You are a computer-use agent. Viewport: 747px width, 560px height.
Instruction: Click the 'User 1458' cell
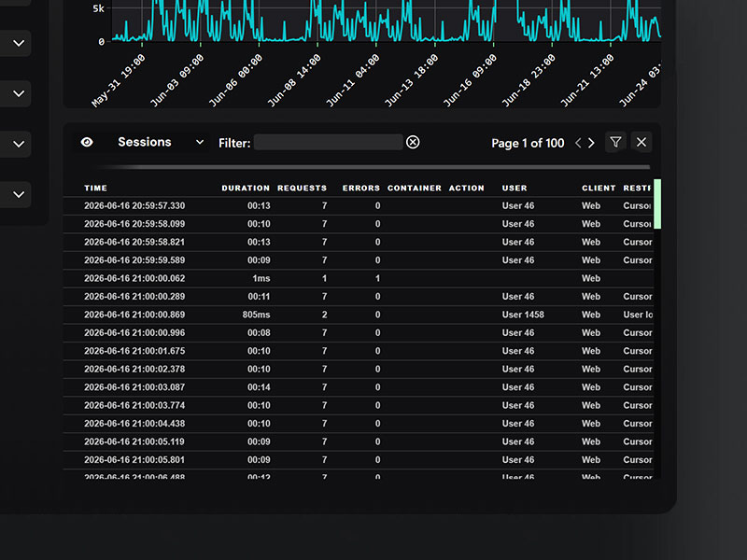(x=523, y=315)
